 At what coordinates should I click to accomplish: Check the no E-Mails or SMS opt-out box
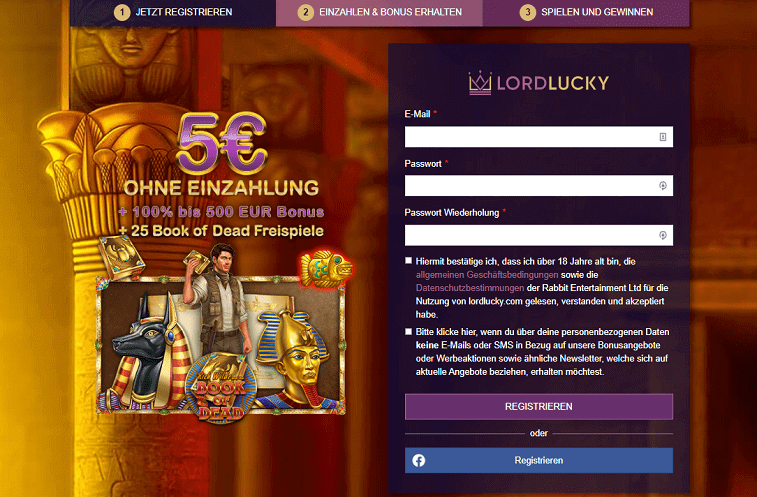point(408,331)
